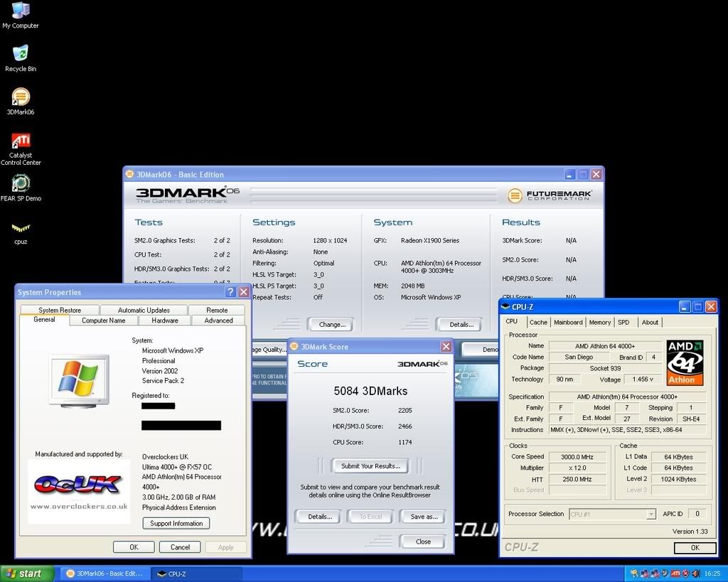Click Cancel in System Properties

coord(180,547)
